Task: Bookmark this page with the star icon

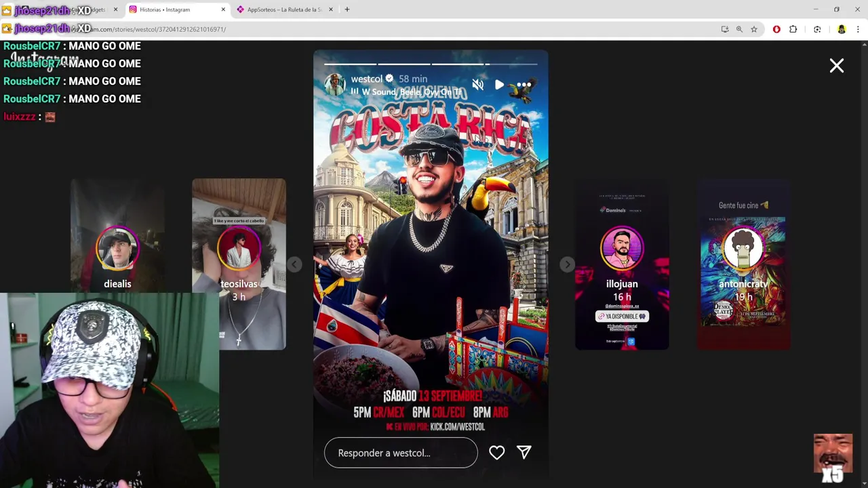Action: click(754, 29)
